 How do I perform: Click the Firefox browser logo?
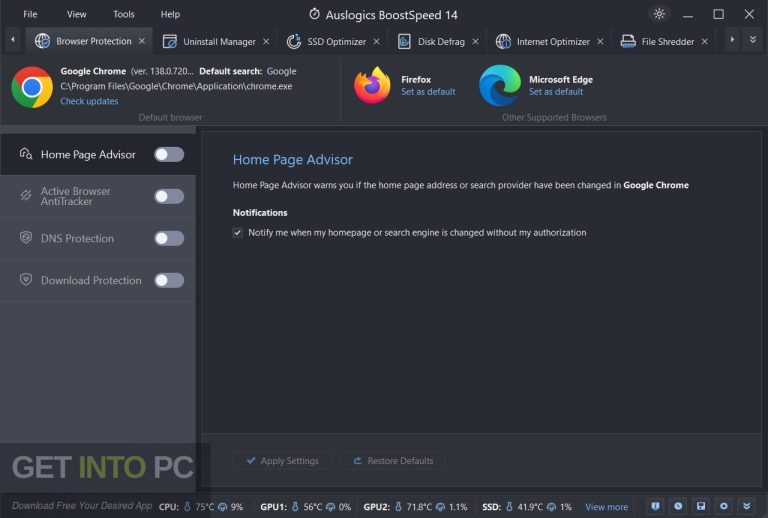[372, 85]
